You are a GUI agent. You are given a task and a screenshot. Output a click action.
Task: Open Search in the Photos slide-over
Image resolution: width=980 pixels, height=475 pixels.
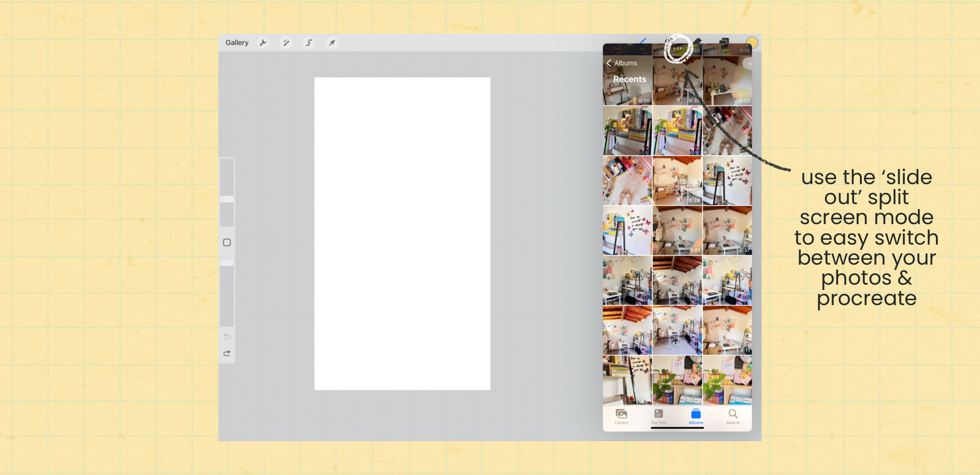732,417
